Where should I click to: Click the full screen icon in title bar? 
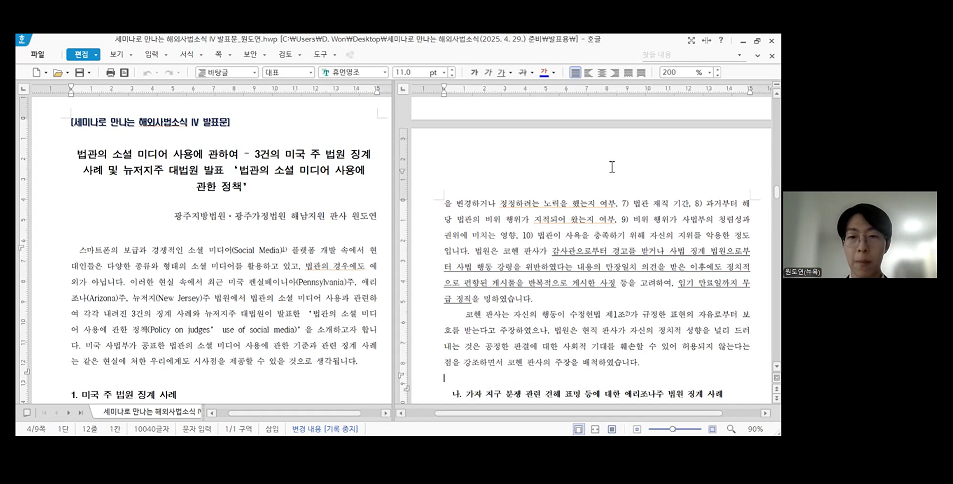691,41
